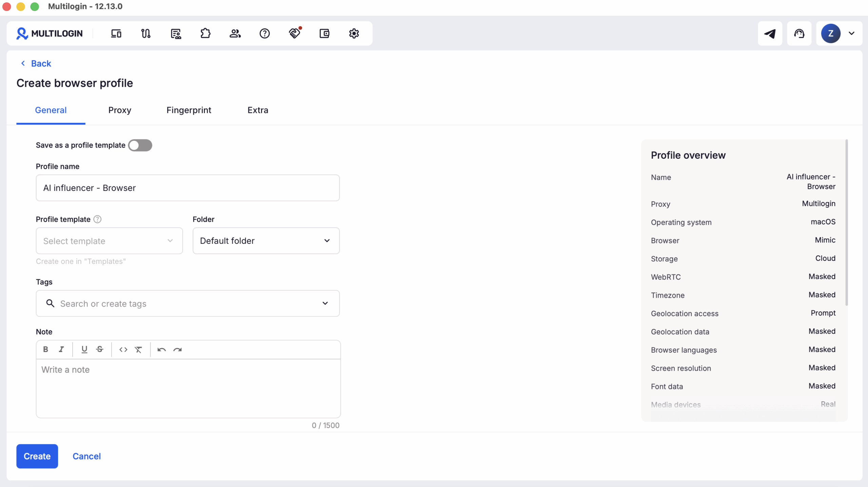The width and height of the screenshot is (868, 487).
Task: Click the tags search magnifier icon
Action: pos(50,304)
